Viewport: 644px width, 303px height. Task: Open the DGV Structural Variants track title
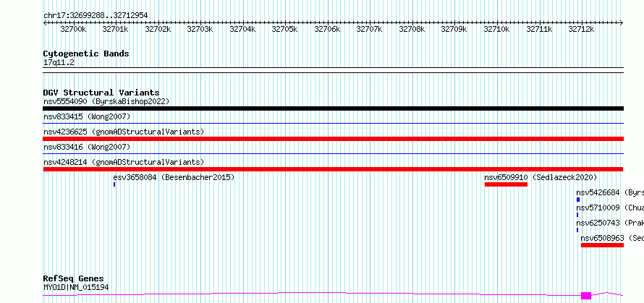[101, 93]
